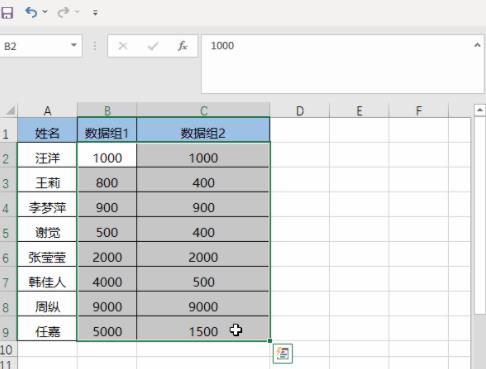The image size is (486, 369).
Task: Click the selection fill handle square
Action: point(270,341)
